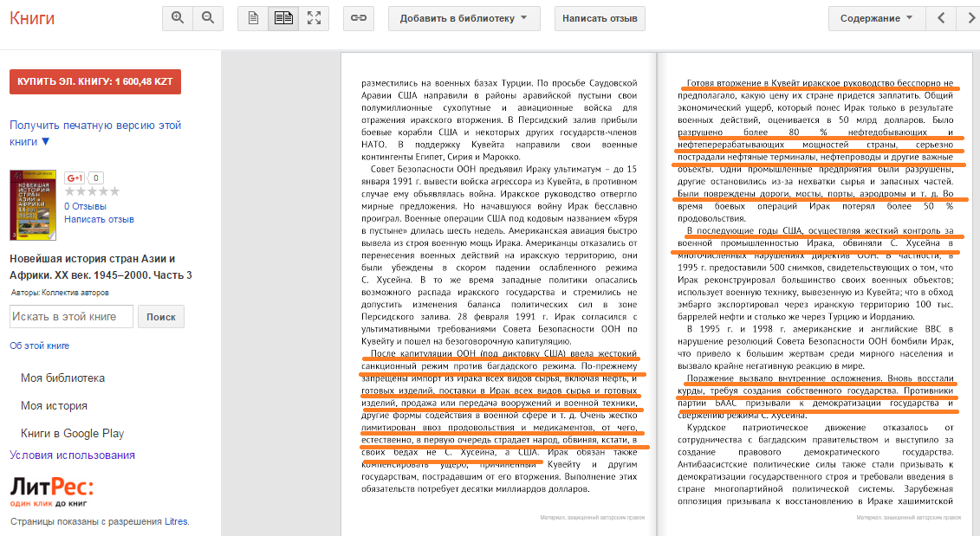Buy the e-book for 1 600,48 KZT

tap(95, 82)
